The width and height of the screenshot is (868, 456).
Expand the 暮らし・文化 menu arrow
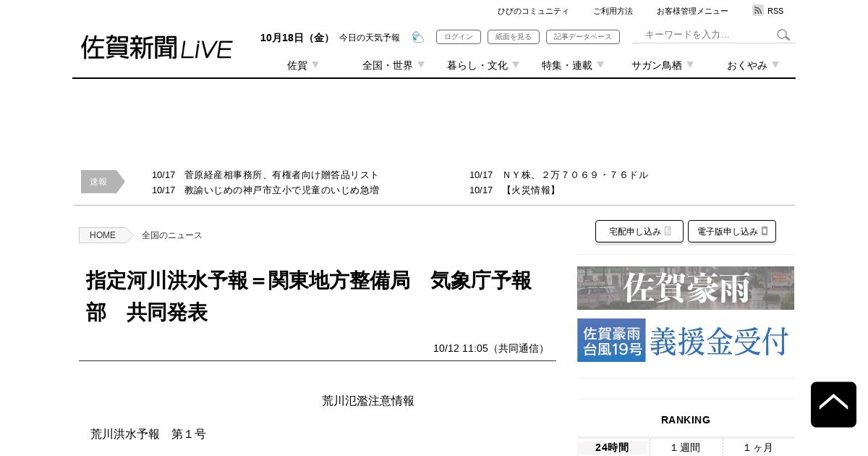(x=516, y=65)
